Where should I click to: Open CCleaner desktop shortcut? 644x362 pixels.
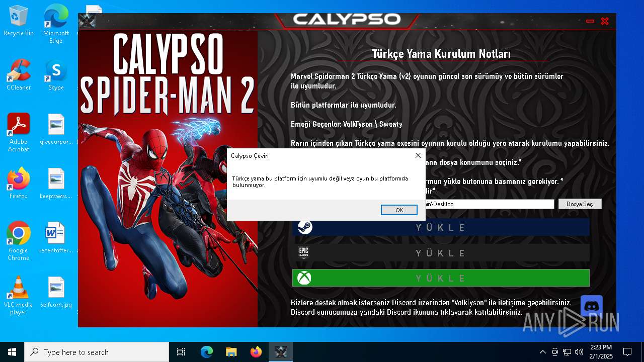19,75
